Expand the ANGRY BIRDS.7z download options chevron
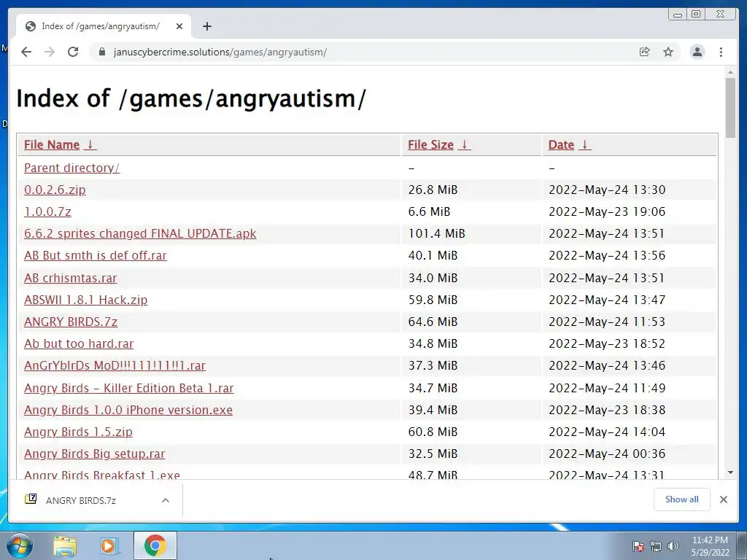The width and height of the screenshot is (747, 560). pyautogui.click(x=166, y=500)
